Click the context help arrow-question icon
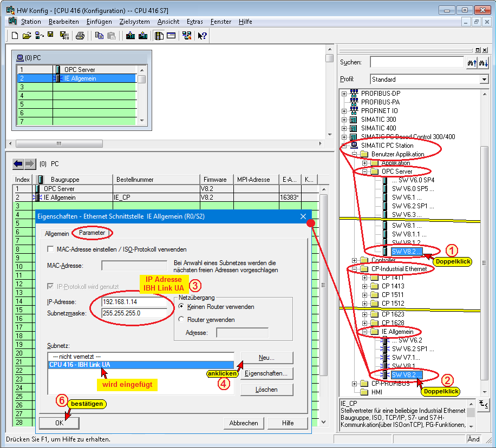 click(202, 36)
